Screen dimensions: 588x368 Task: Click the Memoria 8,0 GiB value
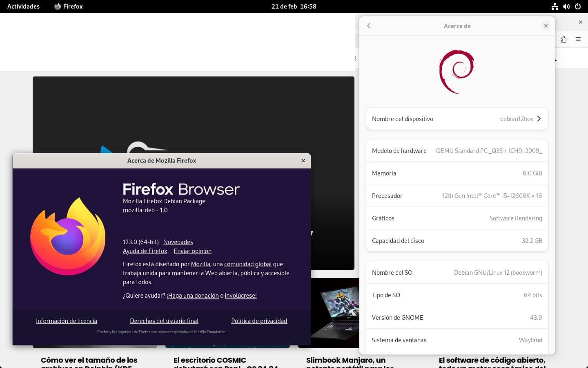pyautogui.click(x=532, y=173)
